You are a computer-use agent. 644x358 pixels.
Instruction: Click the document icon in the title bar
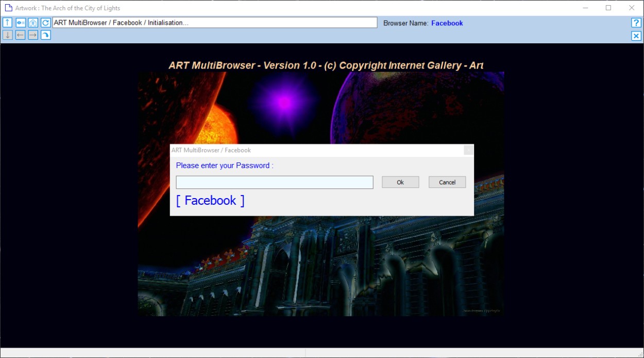pyautogui.click(x=8, y=8)
